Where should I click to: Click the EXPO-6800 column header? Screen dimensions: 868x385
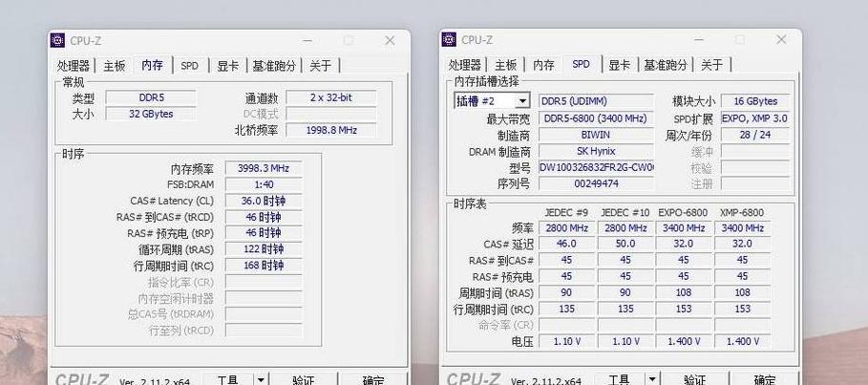tap(683, 213)
